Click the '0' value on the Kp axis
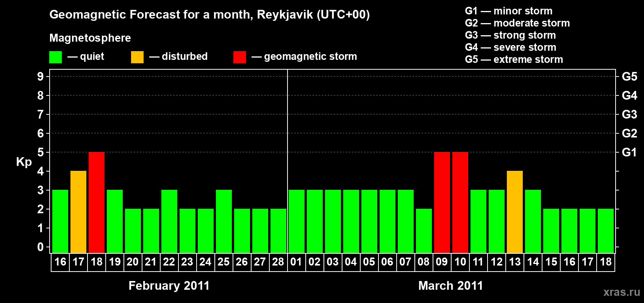Screen dimensions: 644x303 coord(41,247)
